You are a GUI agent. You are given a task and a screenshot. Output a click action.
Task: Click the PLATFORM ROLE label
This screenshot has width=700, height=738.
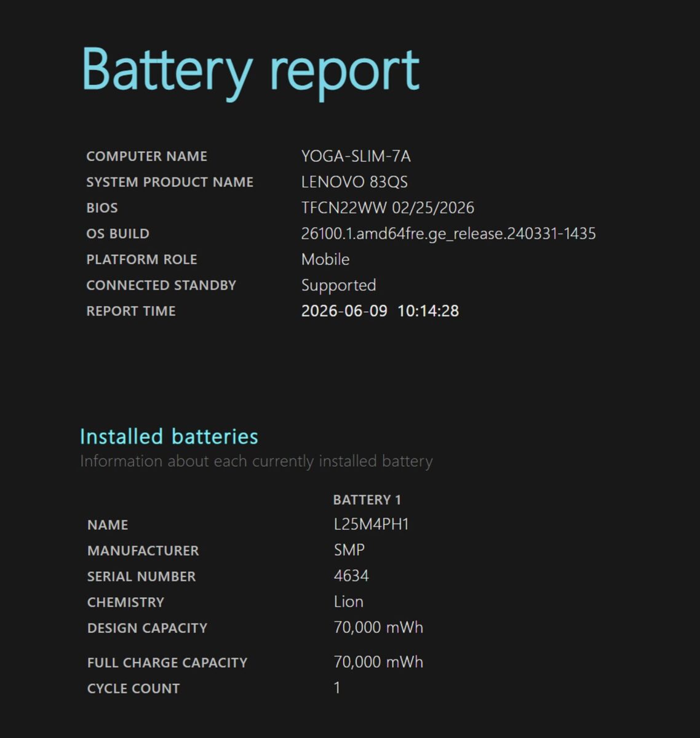coord(141,260)
